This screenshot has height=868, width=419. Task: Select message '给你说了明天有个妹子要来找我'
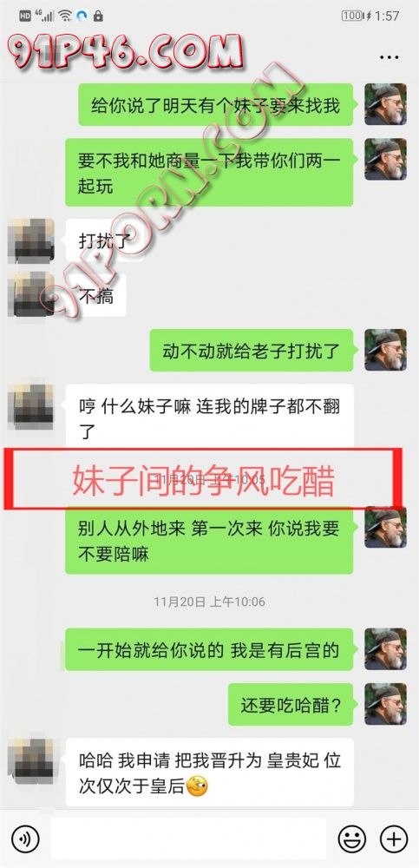tap(215, 105)
